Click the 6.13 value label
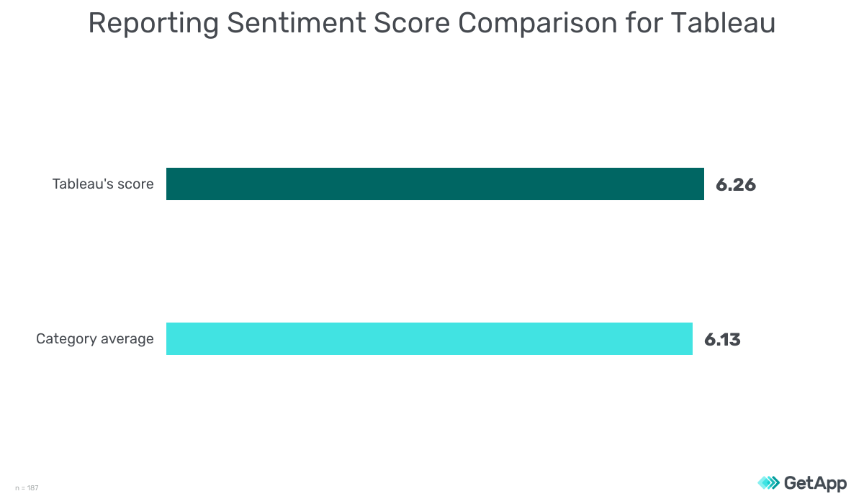Viewport: 864px width, 504px height. coord(722,340)
